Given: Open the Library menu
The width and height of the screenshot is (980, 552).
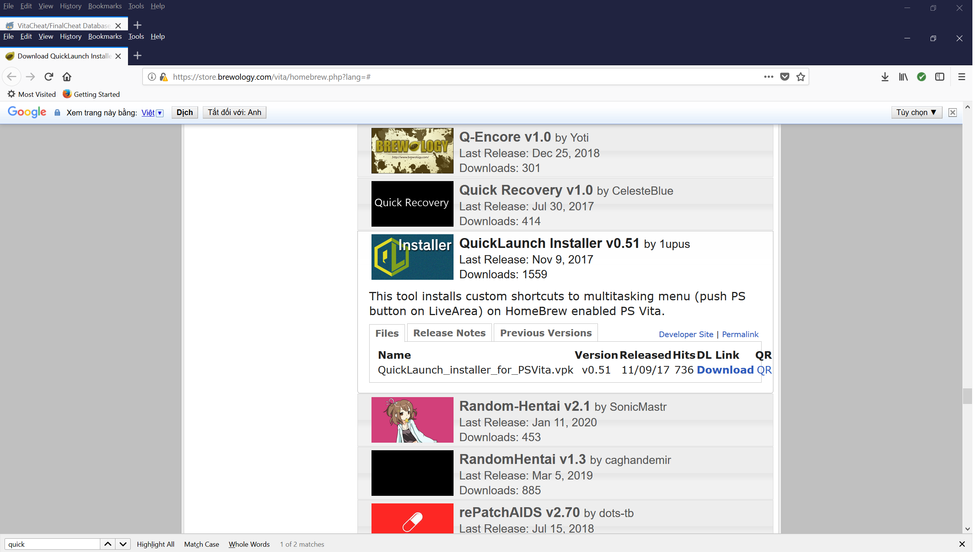Looking at the screenshot, I should 903,77.
